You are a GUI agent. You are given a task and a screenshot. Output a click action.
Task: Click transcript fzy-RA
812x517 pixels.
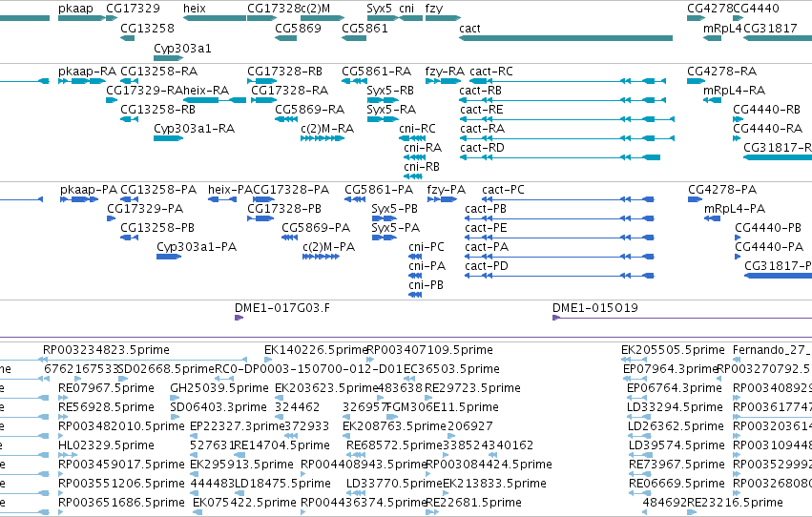[x=445, y=72]
